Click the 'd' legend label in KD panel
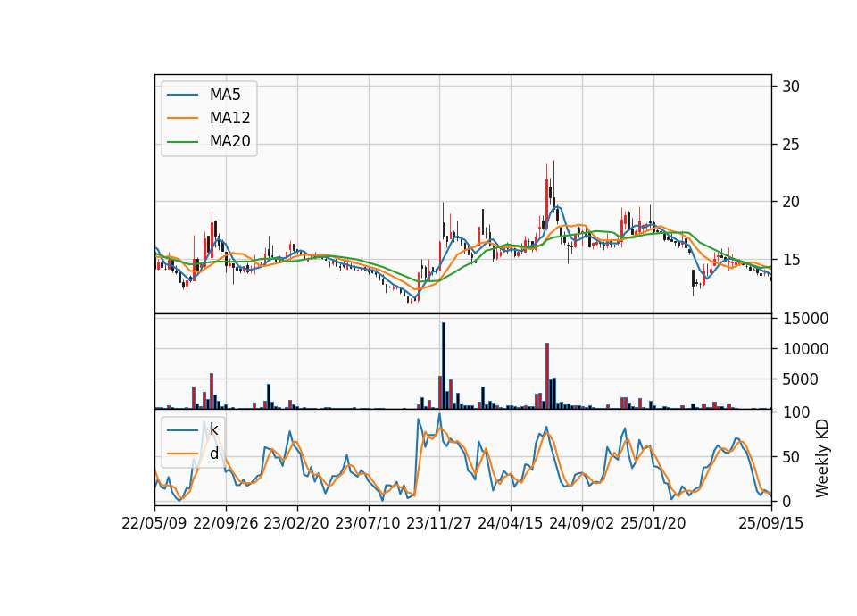 point(213,454)
